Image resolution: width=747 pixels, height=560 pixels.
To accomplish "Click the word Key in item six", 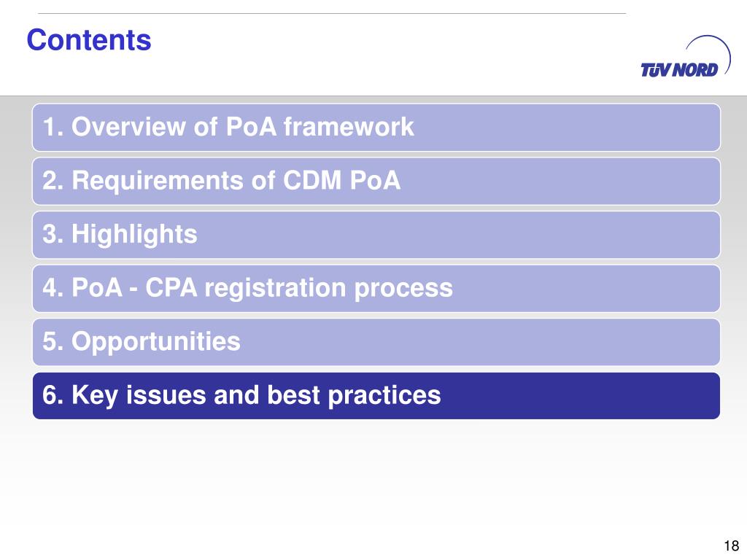I will [94, 396].
